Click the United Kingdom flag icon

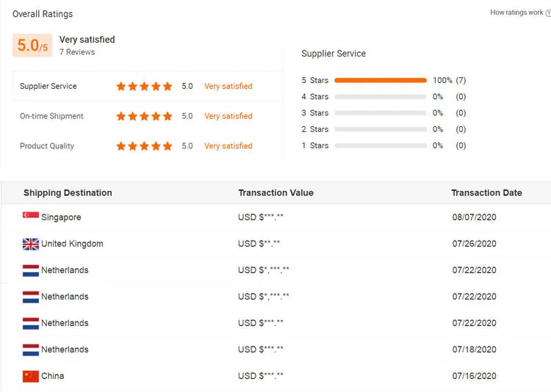[x=31, y=244]
